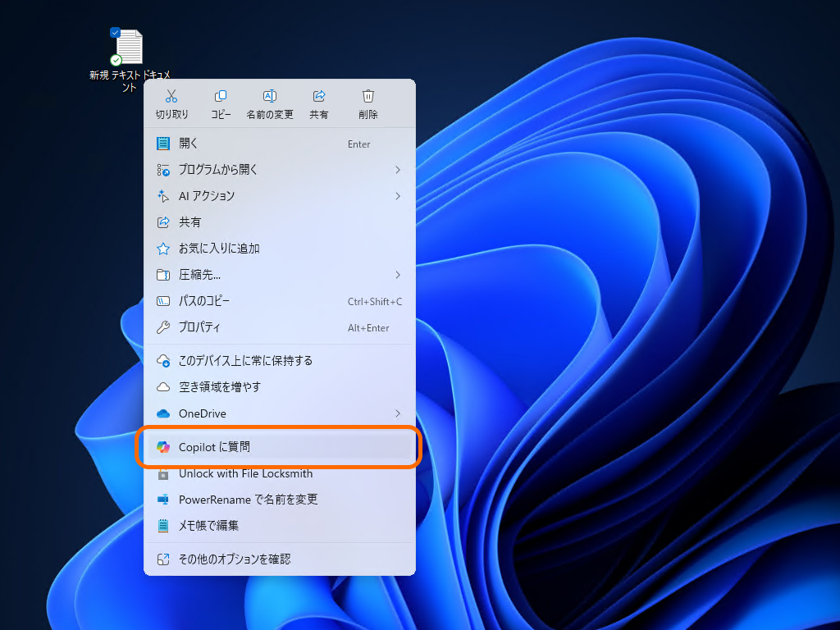Click その他のオプションを確認 at the bottom
Image resolution: width=840 pixels, height=630 pixels.
pyautogui.click(x=238, y=558)
